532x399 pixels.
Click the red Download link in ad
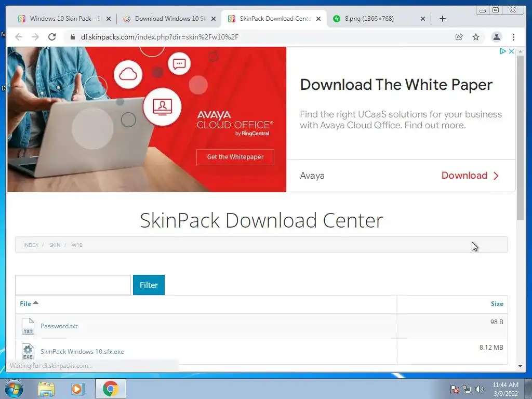pos(470,176)
